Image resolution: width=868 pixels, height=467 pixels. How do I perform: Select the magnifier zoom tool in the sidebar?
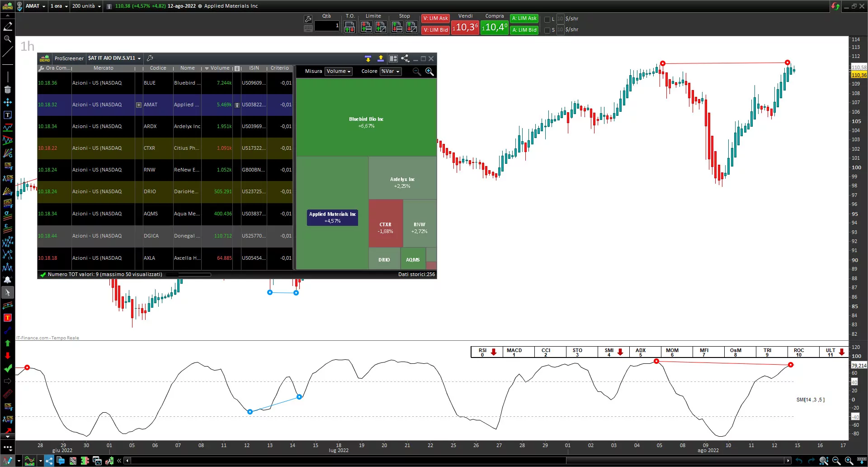8,39
